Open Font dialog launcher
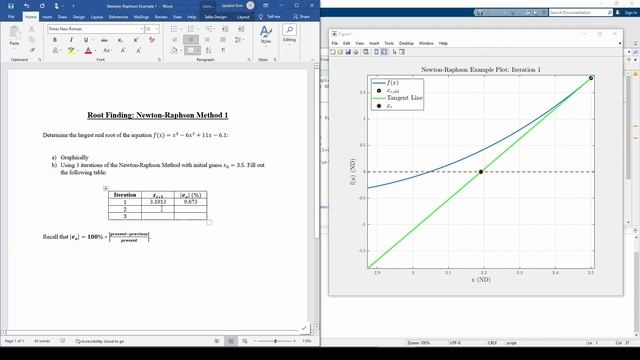The width and height of the screenshot is (640, 360). point(159,60)
